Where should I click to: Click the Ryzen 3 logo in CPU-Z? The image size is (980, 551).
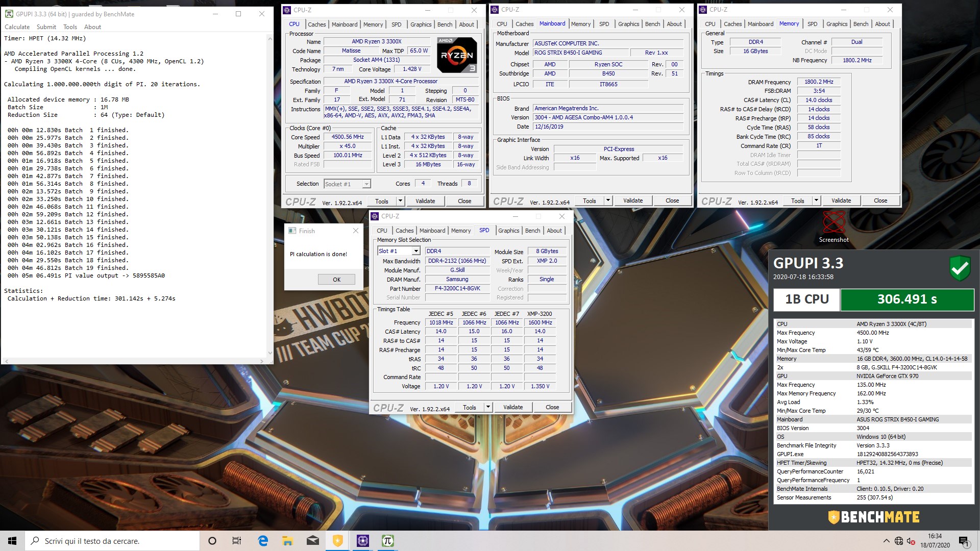click(457, 55)
